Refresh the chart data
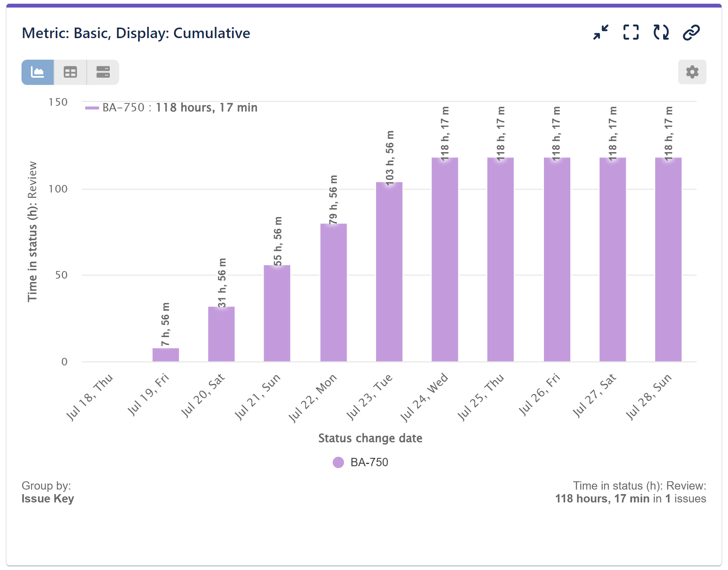 [x=660, y=33]
